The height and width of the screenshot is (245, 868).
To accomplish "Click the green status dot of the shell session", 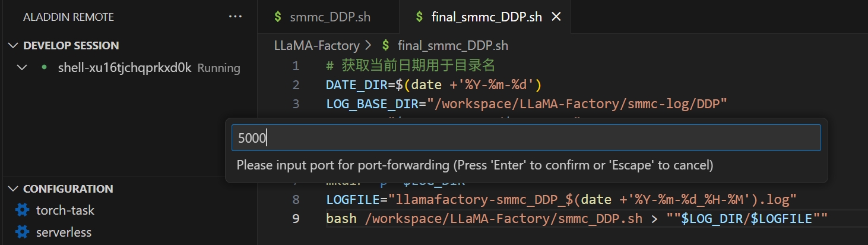I will pos(44,68).
